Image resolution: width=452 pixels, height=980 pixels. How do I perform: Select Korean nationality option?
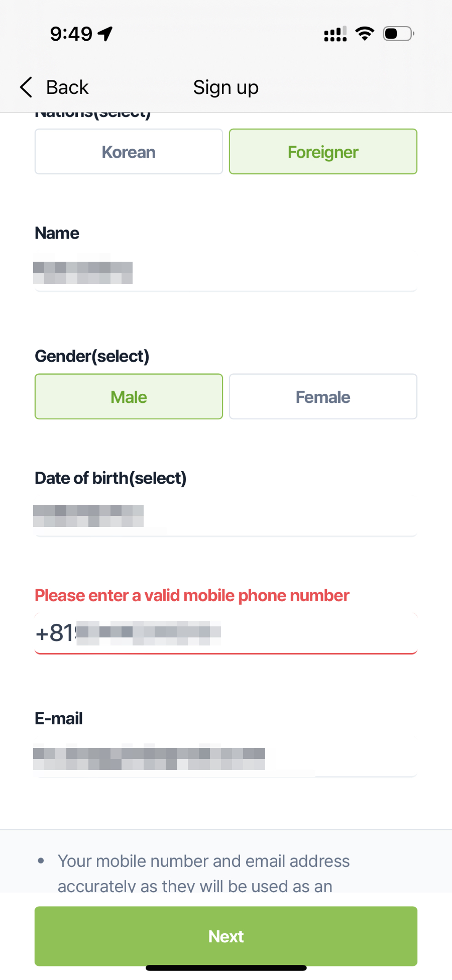[129, 152]
